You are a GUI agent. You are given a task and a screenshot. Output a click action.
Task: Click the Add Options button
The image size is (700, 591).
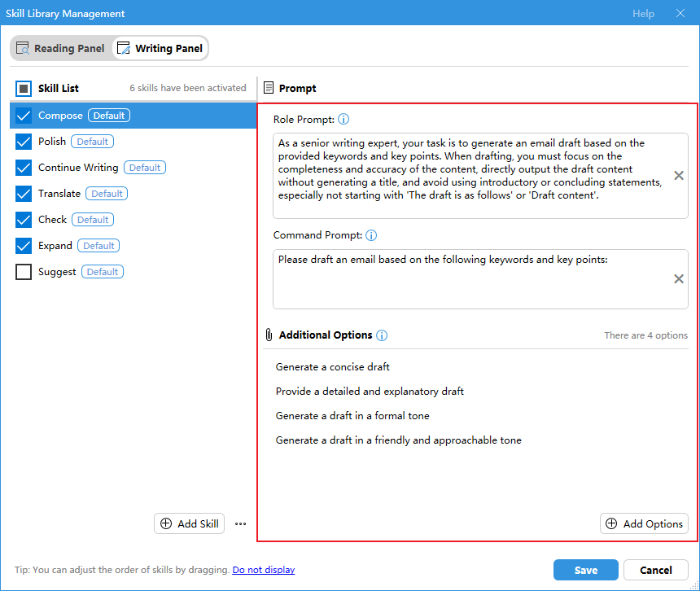(x=644, y=524)
